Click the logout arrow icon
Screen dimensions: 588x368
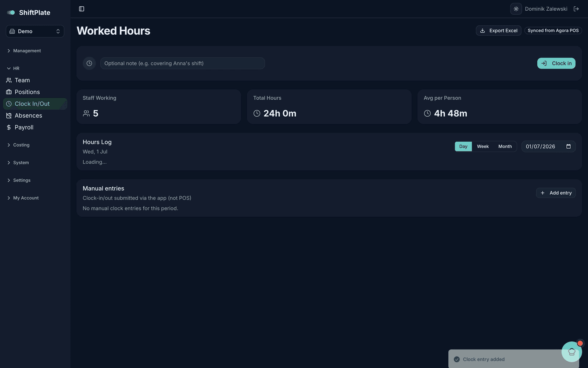[x=576, y=9]
